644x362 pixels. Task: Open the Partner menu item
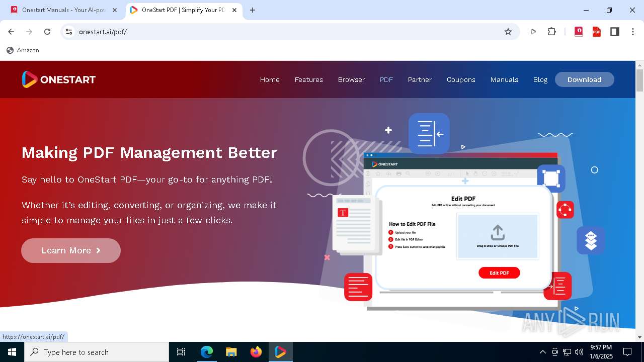[420, 79]
